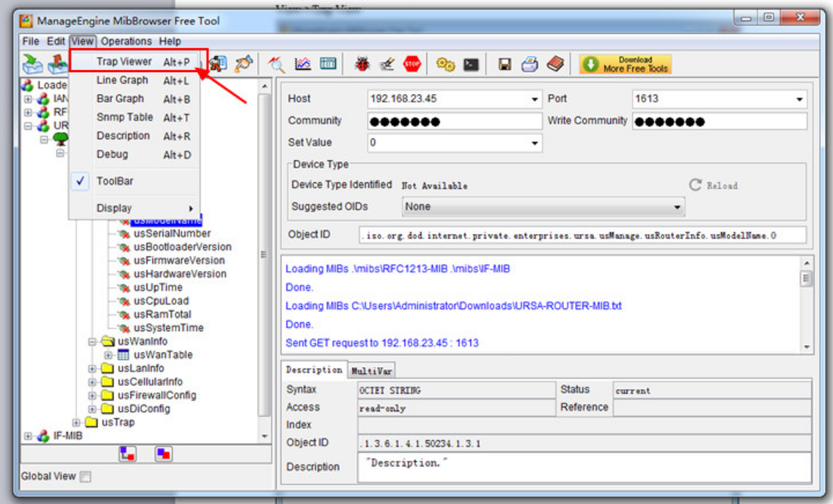Open the red help book icon
The width and height of the screenshot is (833, 504).
(x=555, y=64)
